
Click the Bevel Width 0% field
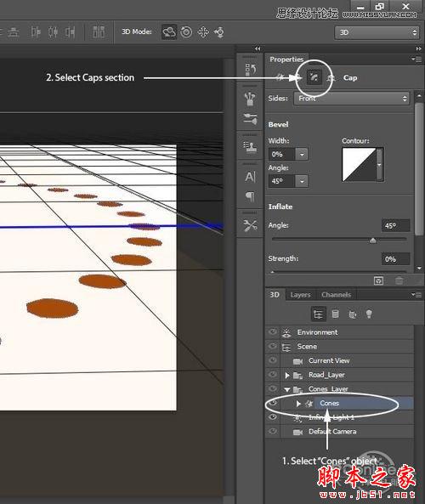tap(281, 155)
